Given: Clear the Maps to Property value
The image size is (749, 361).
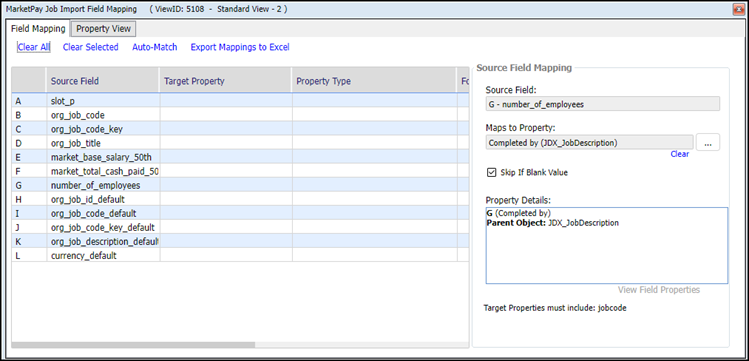Looking at the screenshot, I should tap(679, 154).
